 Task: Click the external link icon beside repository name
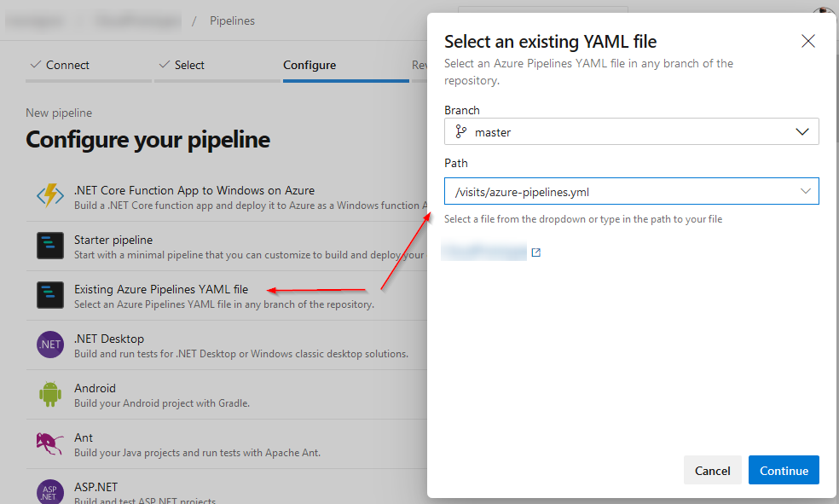535,252
